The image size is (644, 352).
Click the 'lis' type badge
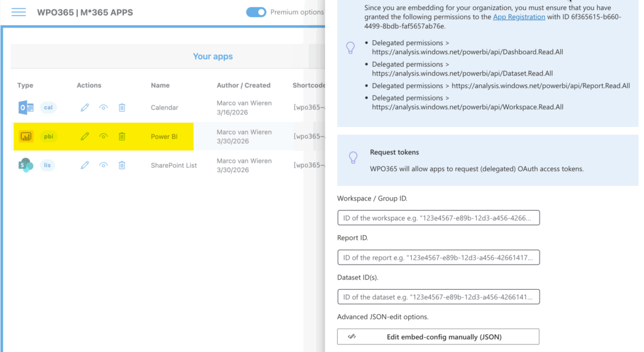pyautogui.click(x=47, y=165)
